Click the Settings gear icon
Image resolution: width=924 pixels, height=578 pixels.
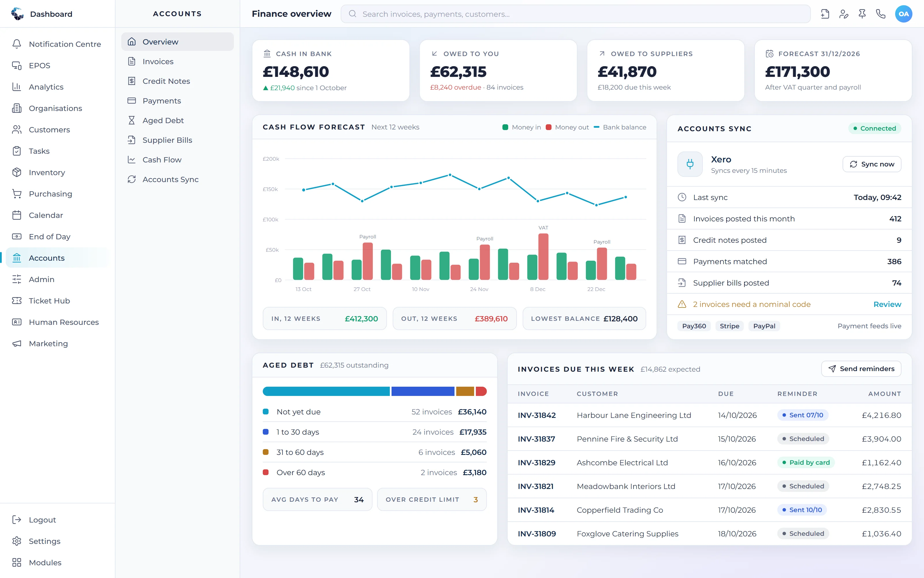pyautogui.click(x=17, y=541)
